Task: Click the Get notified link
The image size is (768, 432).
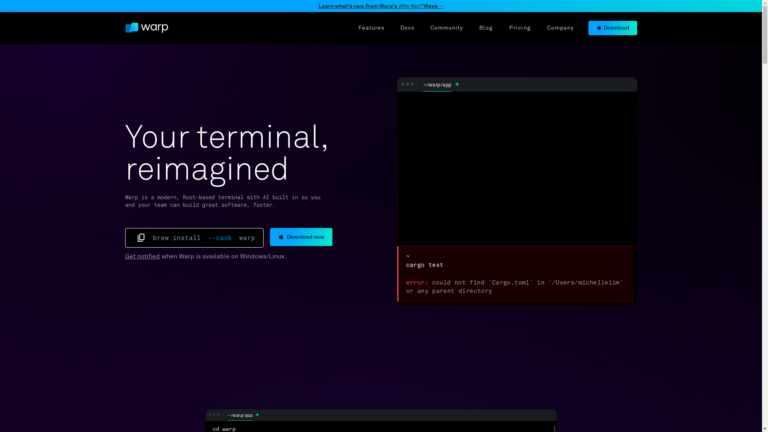Action: pyautogui.click(x=142, y=256)
